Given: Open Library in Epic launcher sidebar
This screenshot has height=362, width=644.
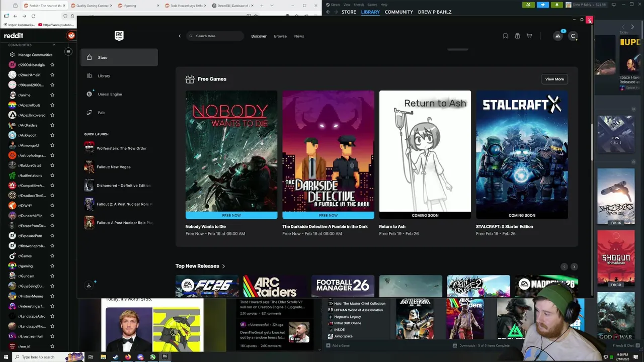Looking at the screenshot, I should pos(119,76).
